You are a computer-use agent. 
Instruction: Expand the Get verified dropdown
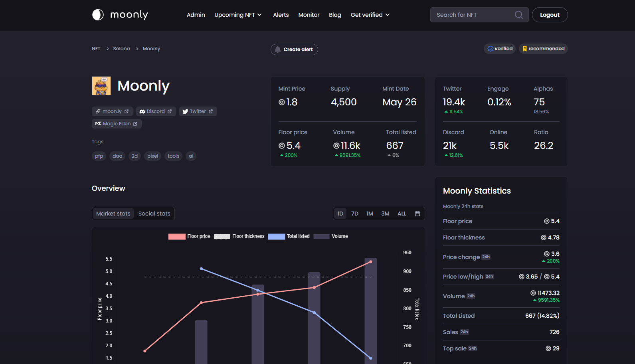[x=370, y=15]
